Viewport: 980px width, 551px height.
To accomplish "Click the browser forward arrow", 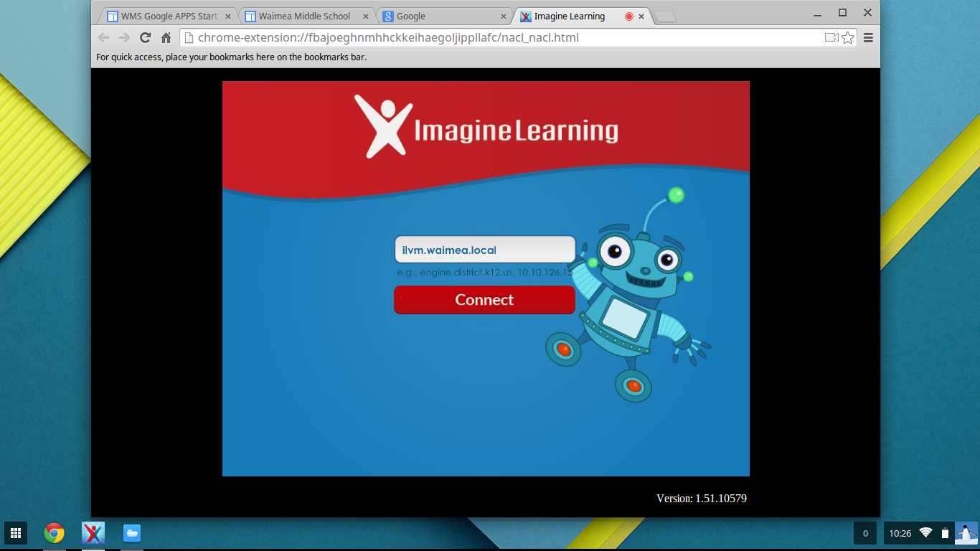I will [x=124, y=38].
